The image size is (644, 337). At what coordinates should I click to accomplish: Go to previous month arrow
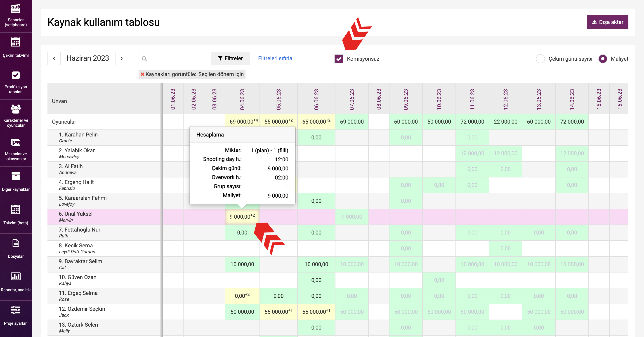click(54, 58)
